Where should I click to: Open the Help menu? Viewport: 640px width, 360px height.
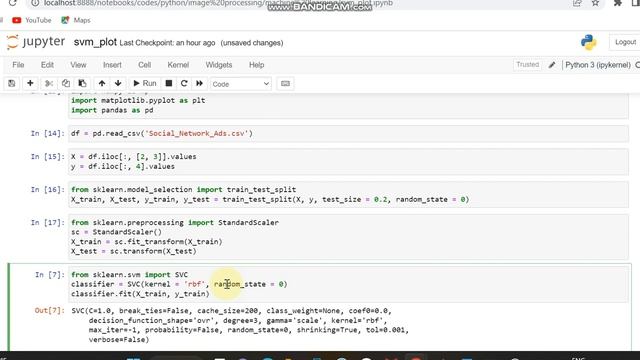(x=256, y=65)
